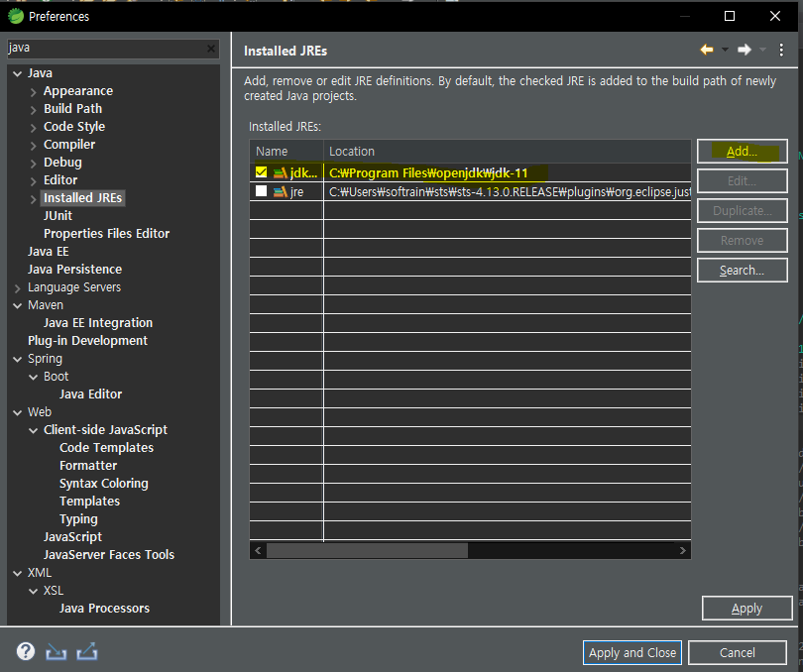This screenshot has height=672, width=803.
Task: Maximize the Preferences window
Action: [730, 16]
